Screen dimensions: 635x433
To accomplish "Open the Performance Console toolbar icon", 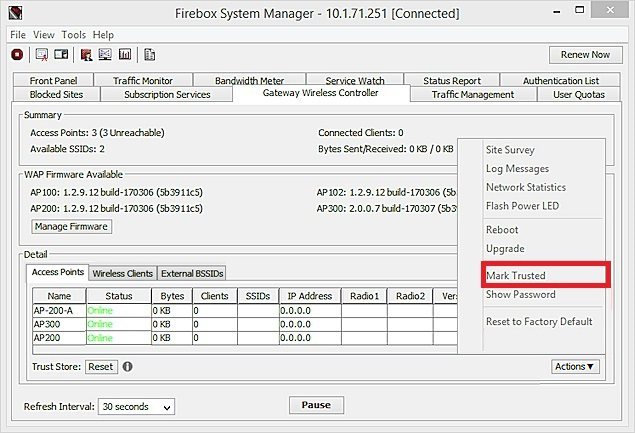I will click(x=125, y=54).
